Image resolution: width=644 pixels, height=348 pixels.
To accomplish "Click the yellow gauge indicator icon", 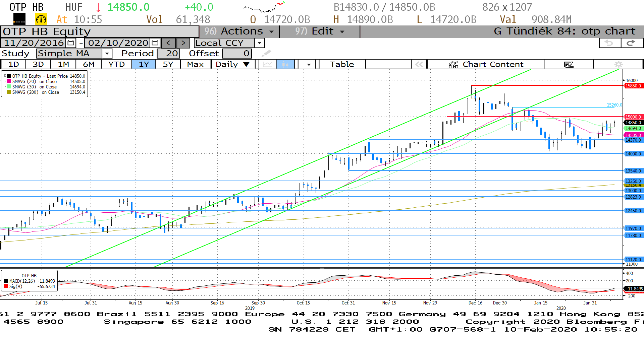I will pyautogui.click(x=41, y=19).
